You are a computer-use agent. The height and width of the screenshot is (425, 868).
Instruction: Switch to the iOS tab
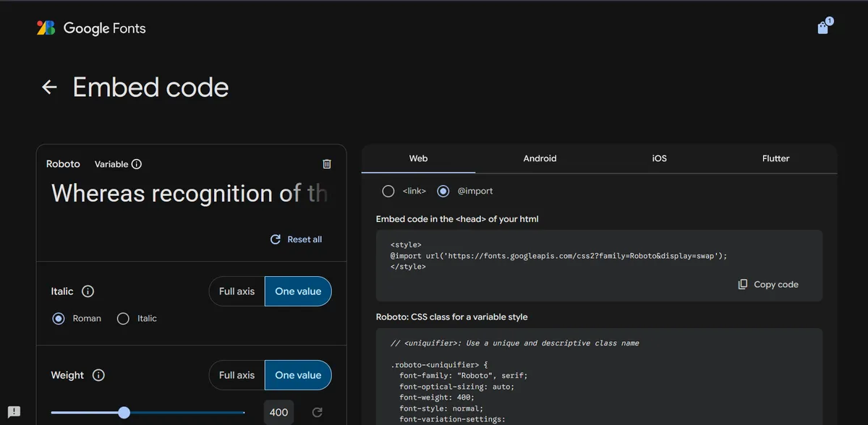click(x=659, y=158)
